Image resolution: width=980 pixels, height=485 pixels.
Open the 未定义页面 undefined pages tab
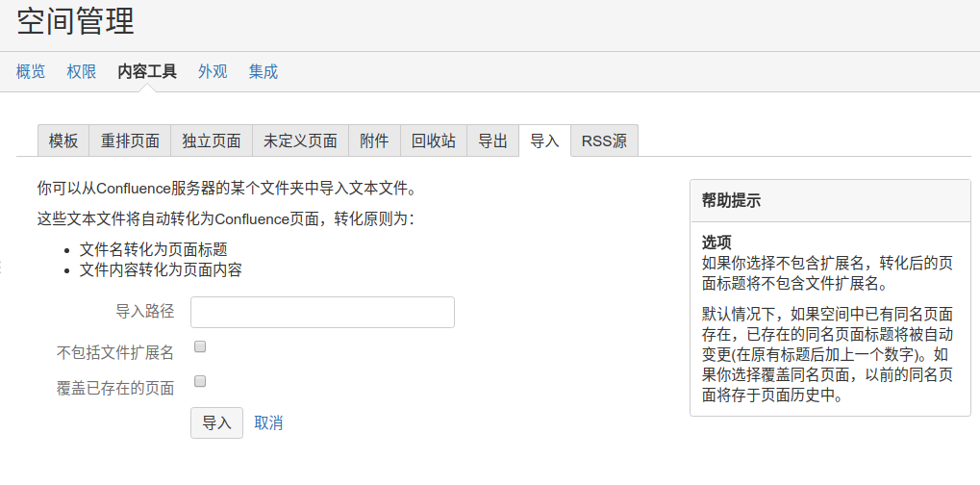[301, 140]
